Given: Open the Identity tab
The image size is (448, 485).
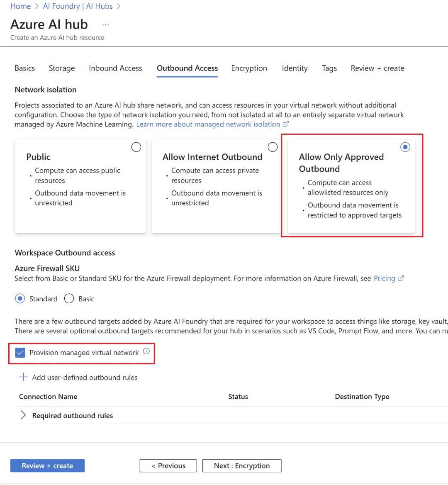Looking at the screenshot, I should tap(295, 68).
